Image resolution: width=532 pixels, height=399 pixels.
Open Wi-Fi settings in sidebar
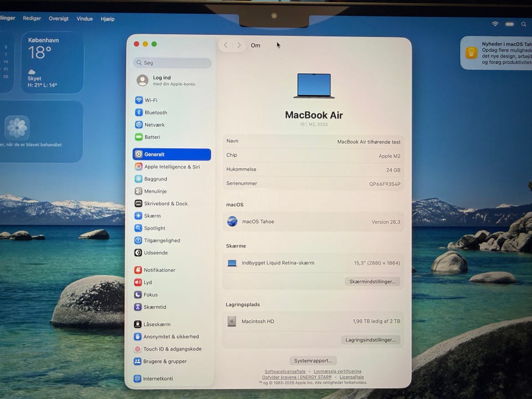[x=146, y=100]
